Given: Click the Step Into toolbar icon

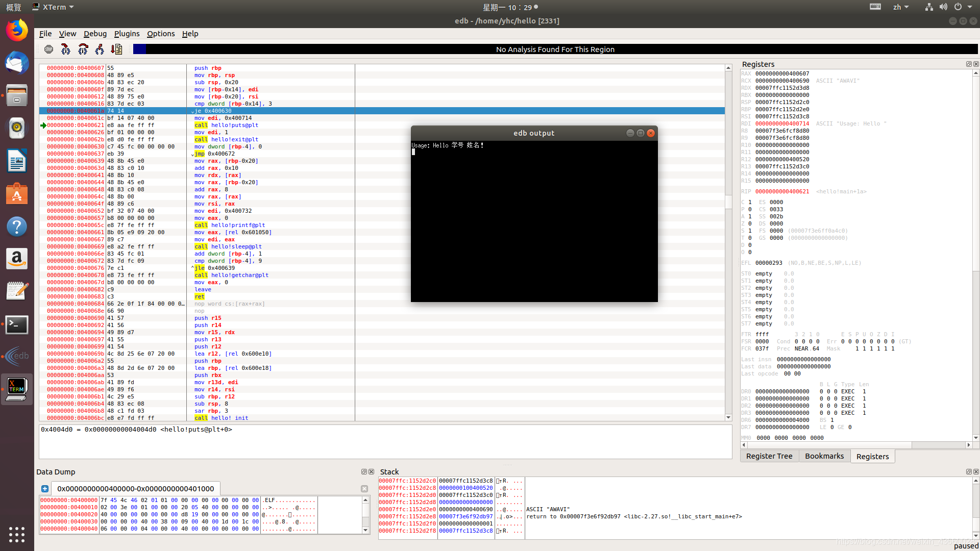Looking at the screenshot, I should (x=66, y=49).
